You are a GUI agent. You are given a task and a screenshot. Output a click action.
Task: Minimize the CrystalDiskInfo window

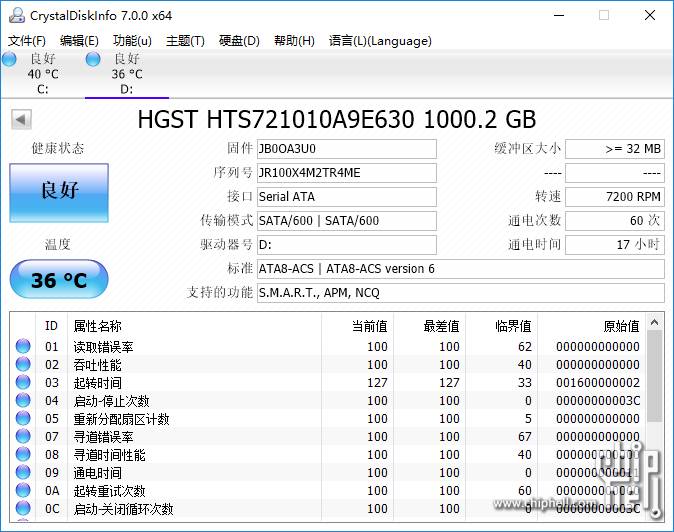[559, 15]
